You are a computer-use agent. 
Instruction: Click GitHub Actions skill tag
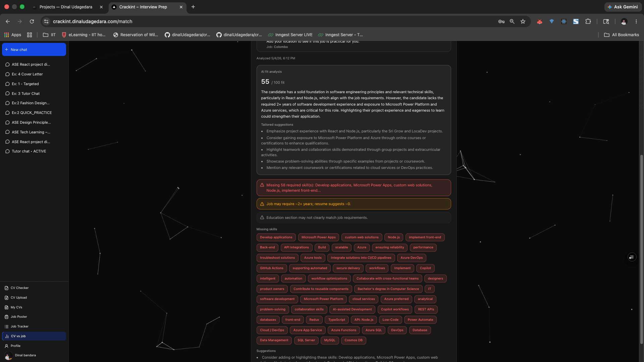tap(271, 268)
